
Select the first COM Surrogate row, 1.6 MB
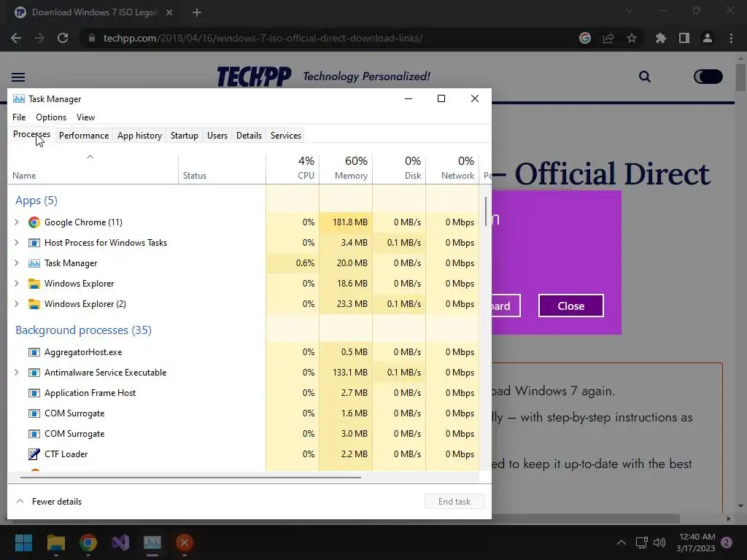click(244, 413)
